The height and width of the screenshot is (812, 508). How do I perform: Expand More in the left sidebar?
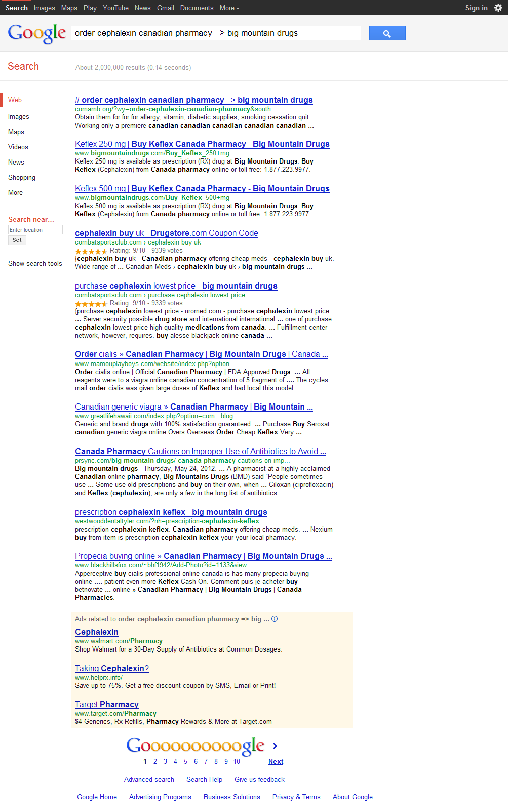(x=15, y=193)
